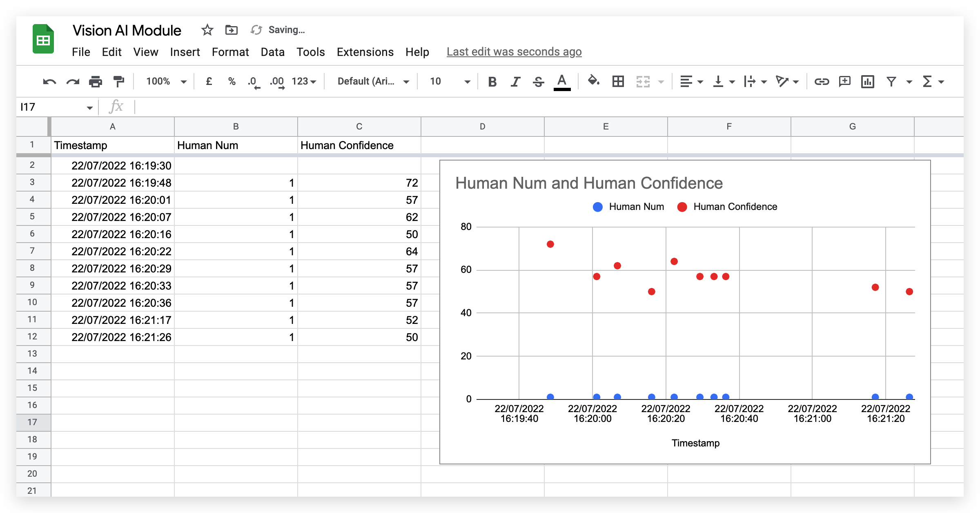This screenshot has width=980, height=513.
Task: Toggle bold formatting
Action: click(492, 82)
